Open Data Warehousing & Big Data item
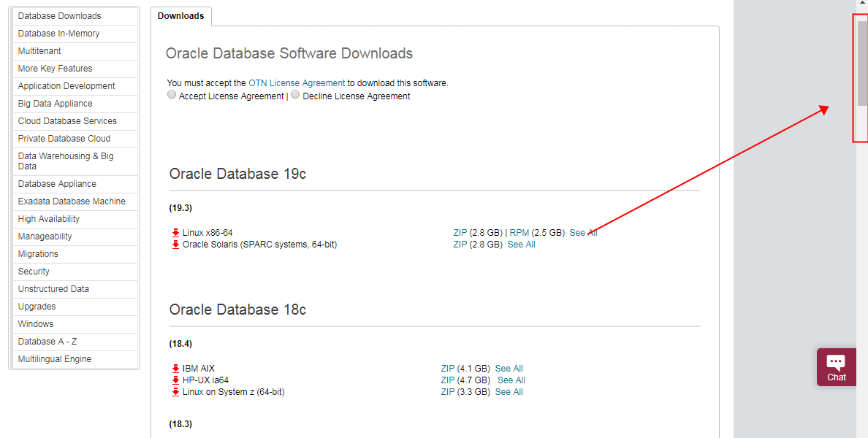868x438 pixels. click(x=75, y=161)
